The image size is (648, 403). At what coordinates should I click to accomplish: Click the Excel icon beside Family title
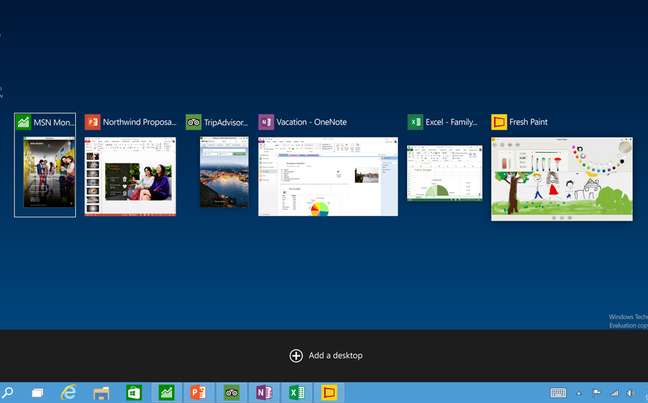tap(415, 122)
